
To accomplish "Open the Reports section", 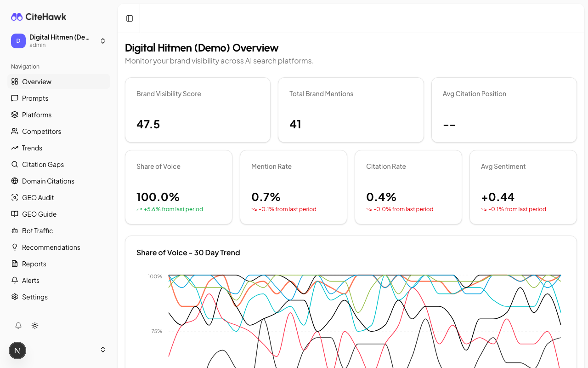I will 34,264.
